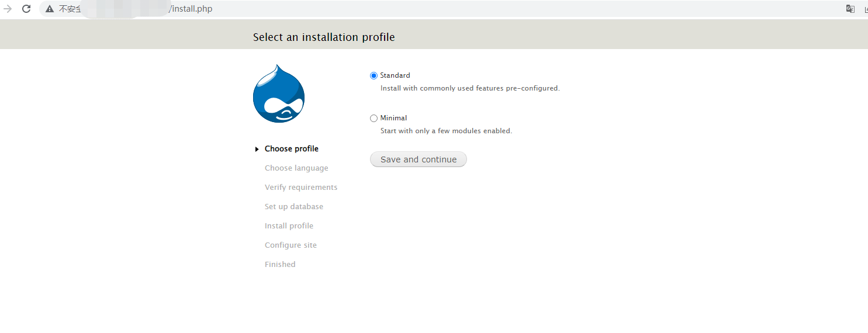Click the share icon at address bar edge
This screenshot has height=333, width=868.
pyautogui.click(x=865, y=9)
